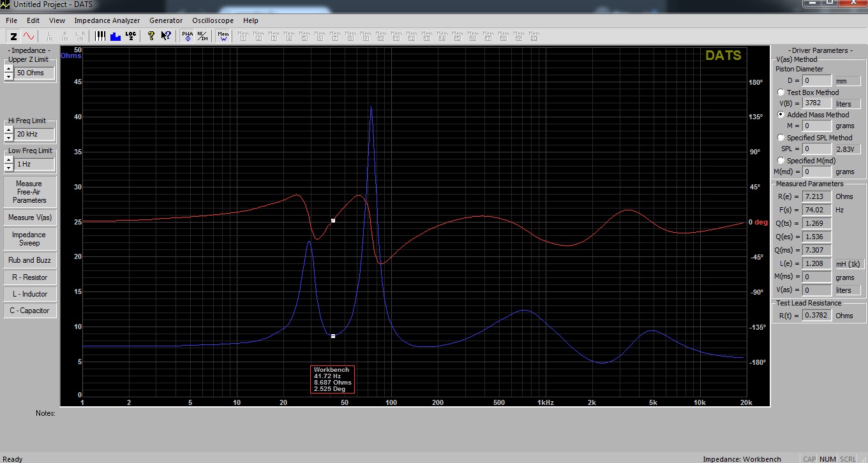The height and width of the screenshot is (463, 868).
Task: Click the LR IN both inputs icon
Action: pyautogui.click(x=80, y=36)
